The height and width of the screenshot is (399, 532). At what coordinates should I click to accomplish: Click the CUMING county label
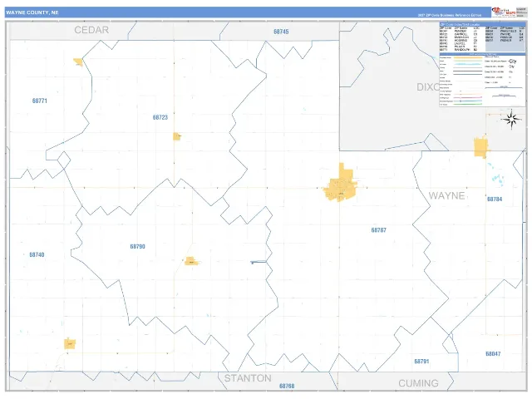(x=418, y=383)
